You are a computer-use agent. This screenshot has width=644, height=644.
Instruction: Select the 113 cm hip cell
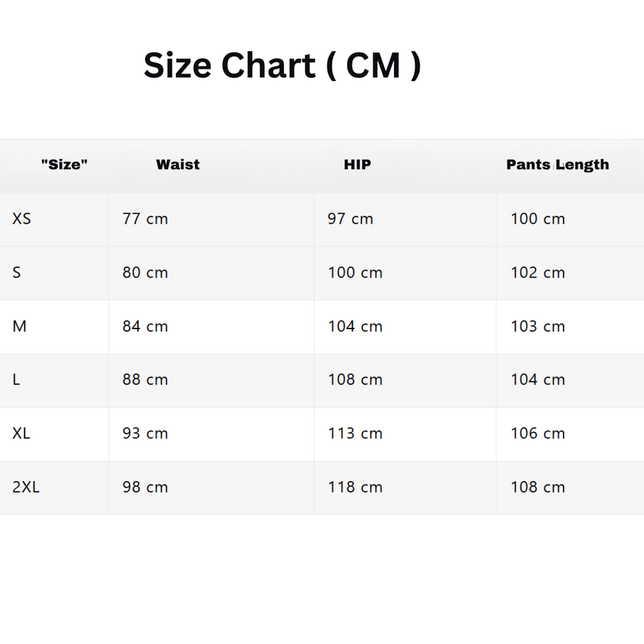click(355, 433)
